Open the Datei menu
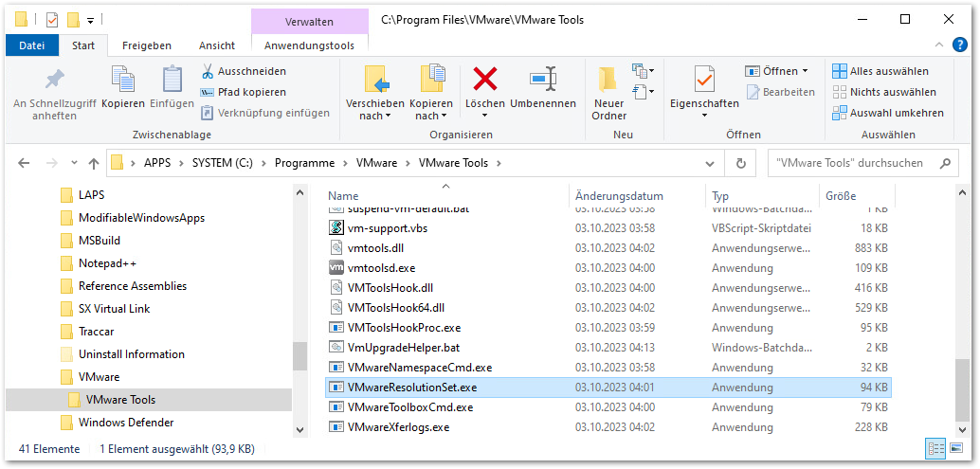The height and width of the screenshot is (469, 980). (32, 45)
